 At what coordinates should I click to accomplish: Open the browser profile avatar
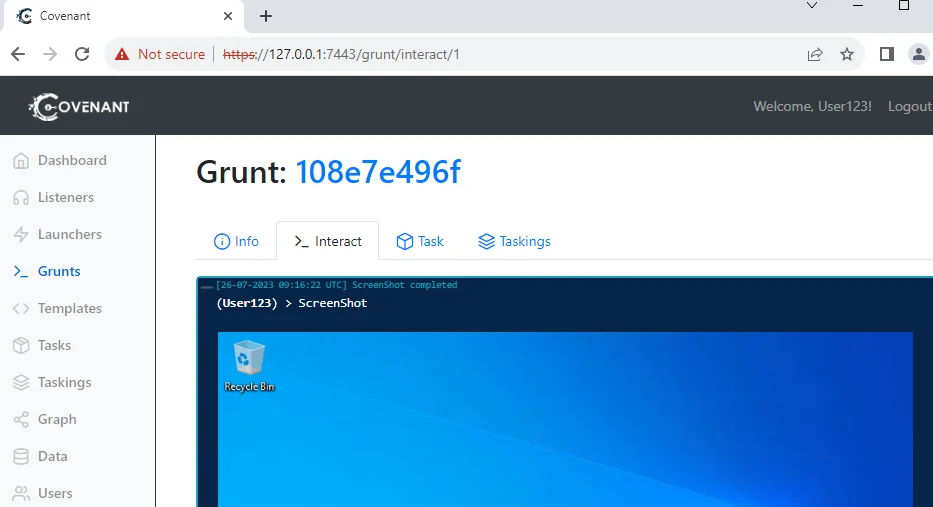[919, 54]
